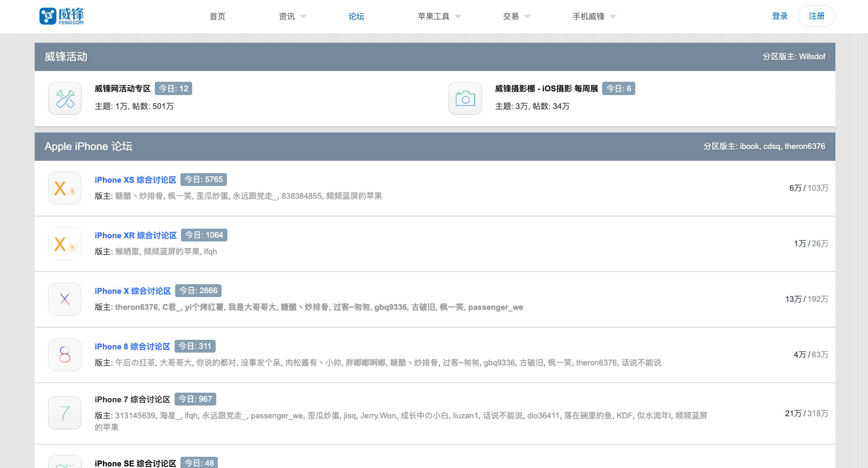Open moderator 午后の红茶 in iPhone 8 row
This screenshot has width=868, height=468.
[135, 363]
